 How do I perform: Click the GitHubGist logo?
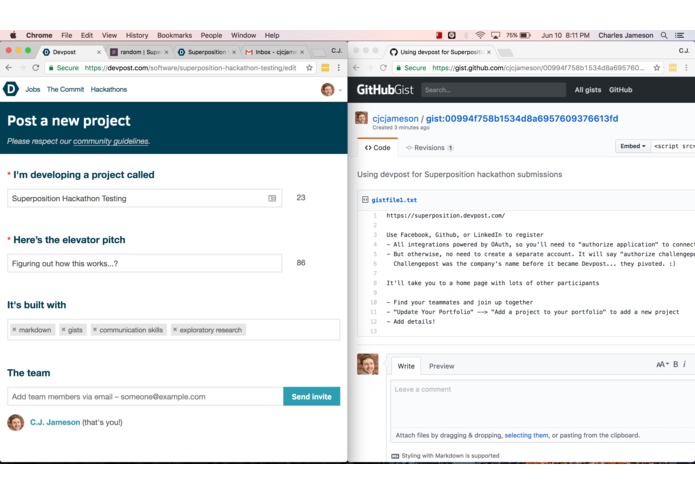pyautogui.click(x=385, y=90)
